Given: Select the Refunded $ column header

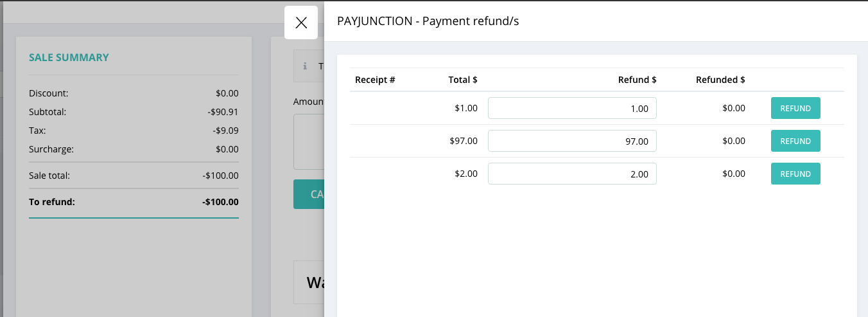Looking at the screenshot, I should point(720,80).
